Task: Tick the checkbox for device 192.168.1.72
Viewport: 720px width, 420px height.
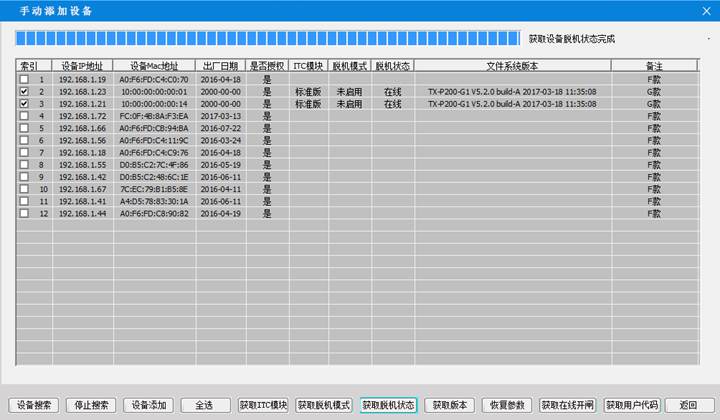Action: 23,116
